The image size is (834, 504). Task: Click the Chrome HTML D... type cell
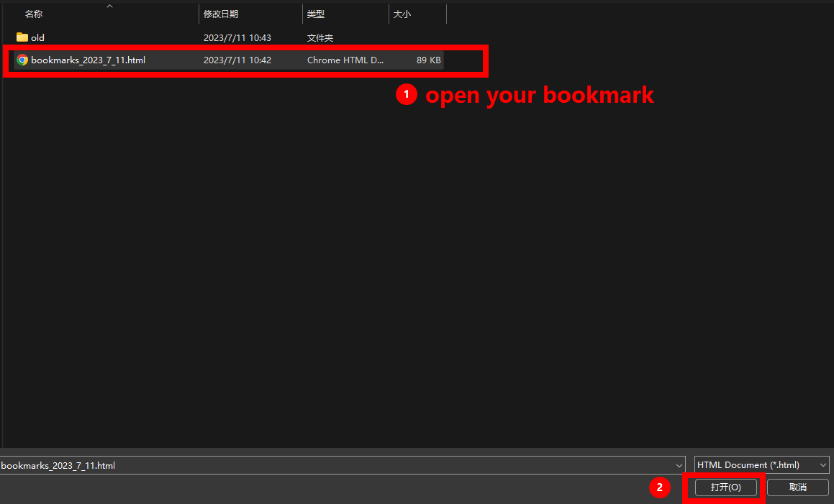point(345,60)
